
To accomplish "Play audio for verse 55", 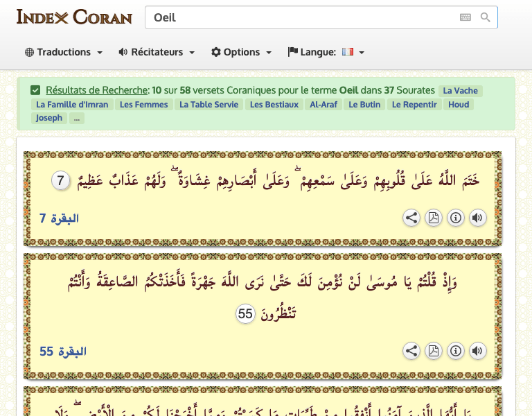I will [x=477, y=352].
